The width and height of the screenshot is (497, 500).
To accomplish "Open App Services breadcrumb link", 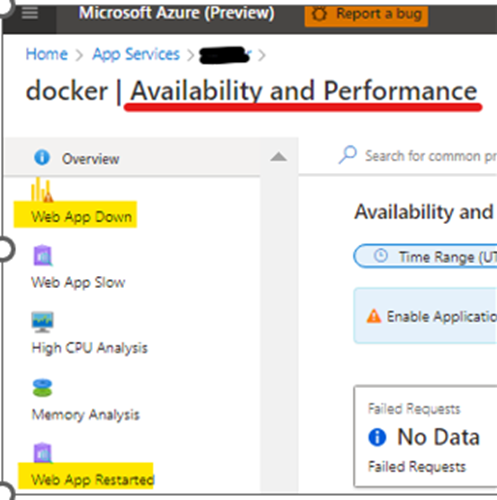I will pos(136,54).
